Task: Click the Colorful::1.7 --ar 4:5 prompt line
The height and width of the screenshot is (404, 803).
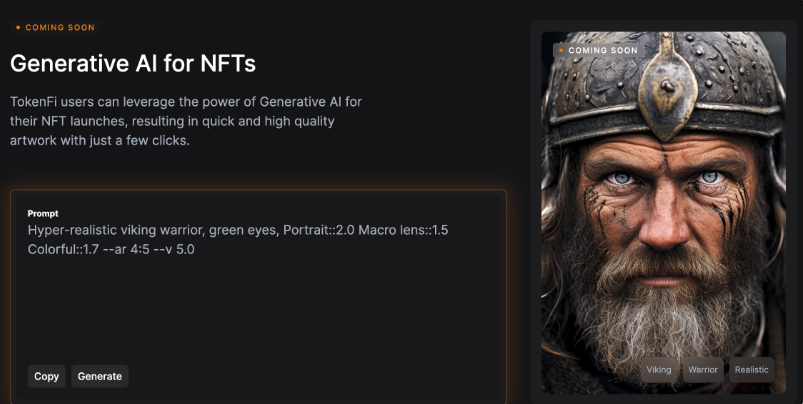Action: 111,250
